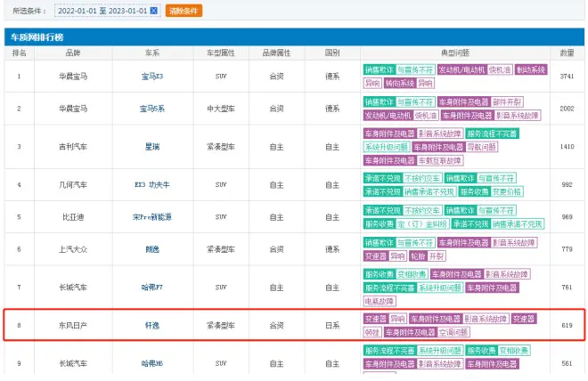
Task: Click the 国别 column header
Action: click(x=332, y=53)
